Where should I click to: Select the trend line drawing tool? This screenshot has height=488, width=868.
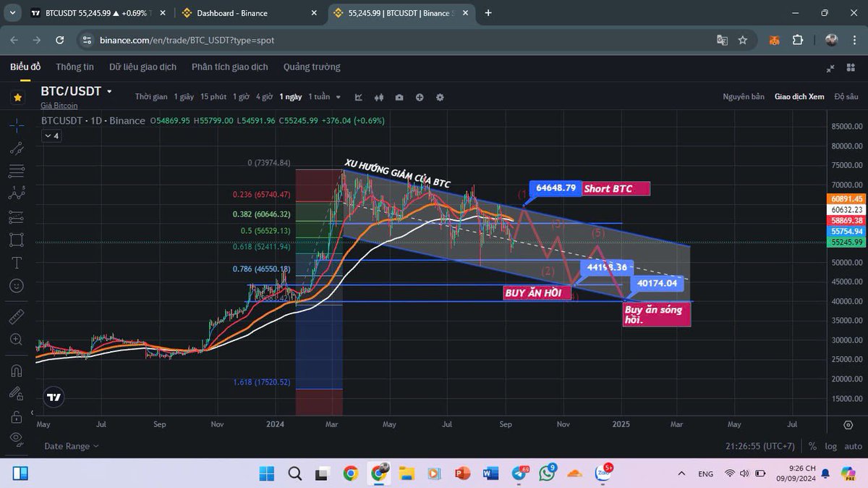point(17,148)
